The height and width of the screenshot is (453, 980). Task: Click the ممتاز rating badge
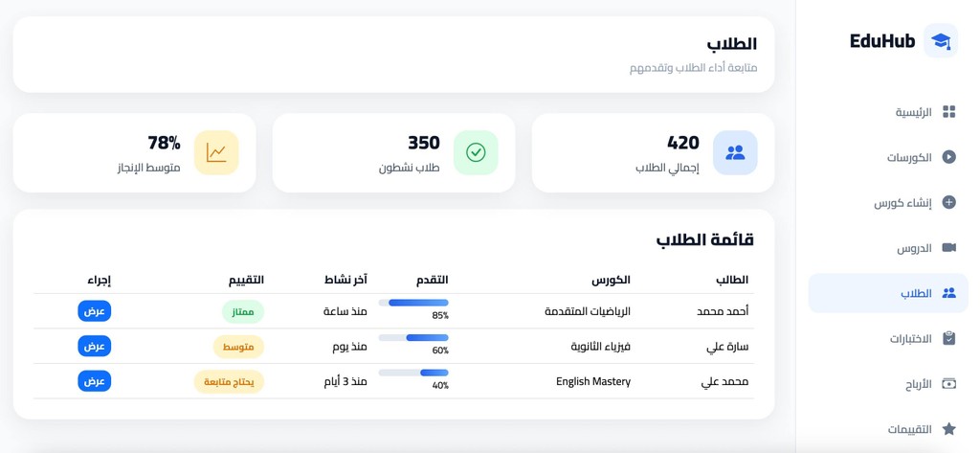coord(243,311)
